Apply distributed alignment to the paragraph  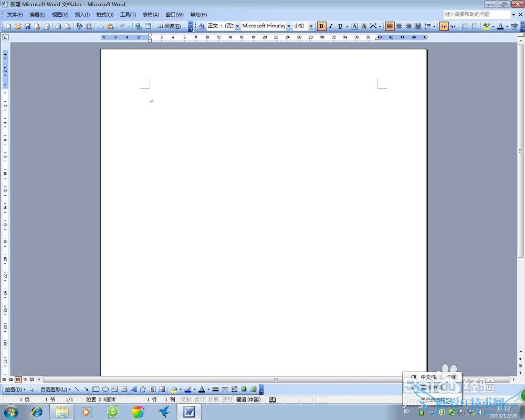pyautogui.click(x=418, y=26)
